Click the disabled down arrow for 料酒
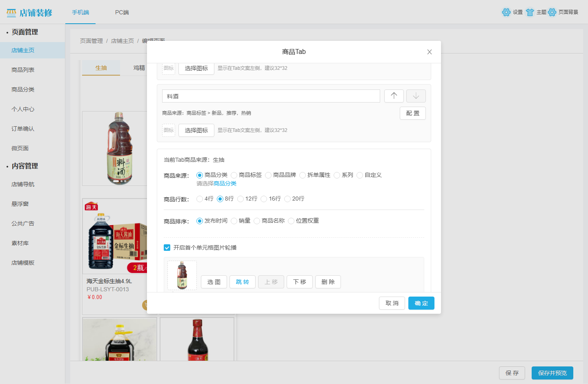588x384 pixels. pos(416,96)
